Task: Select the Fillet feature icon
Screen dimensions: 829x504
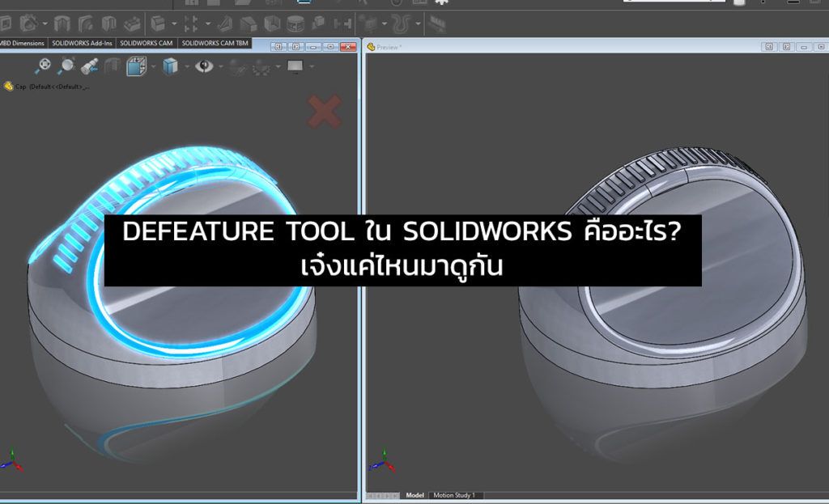Action: point(158,23)
